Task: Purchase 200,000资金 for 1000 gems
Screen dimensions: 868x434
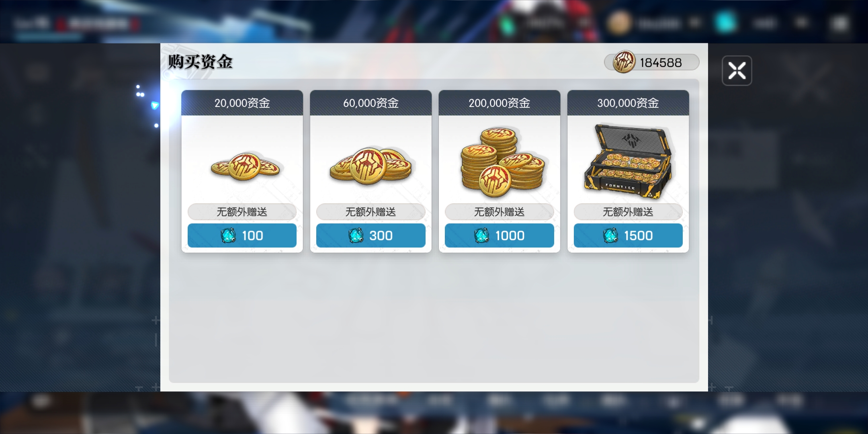Action: (x=499, y=235)
